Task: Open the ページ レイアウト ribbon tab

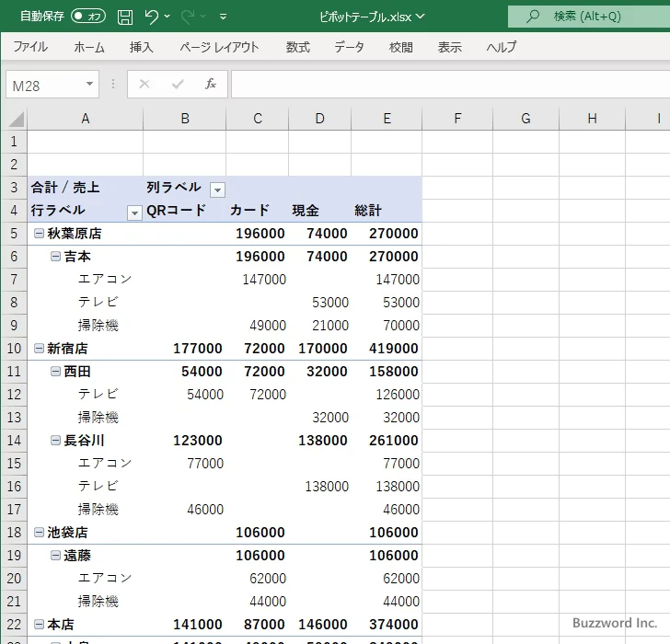Action: tap(219, 47)
